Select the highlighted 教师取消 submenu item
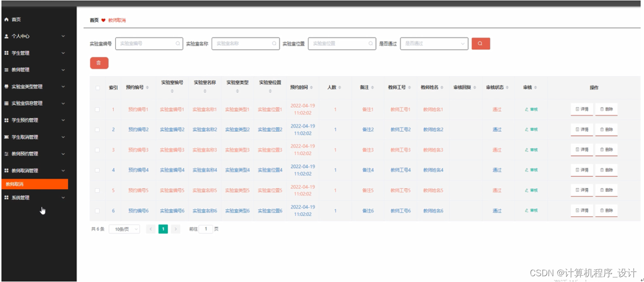The width and height of the screenshot is (644, 282). pos(35,184)
